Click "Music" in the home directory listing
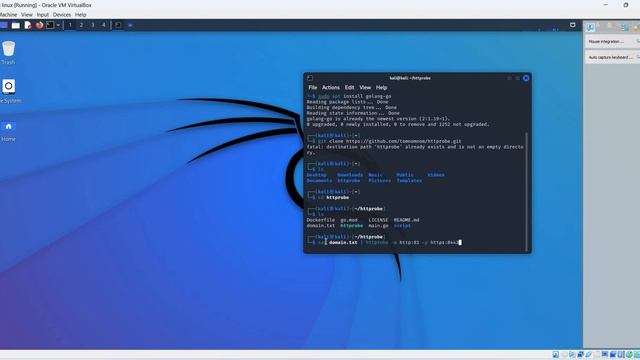This screenshot has height=360, width=640. pyautogui.click(x=376, y=175)
